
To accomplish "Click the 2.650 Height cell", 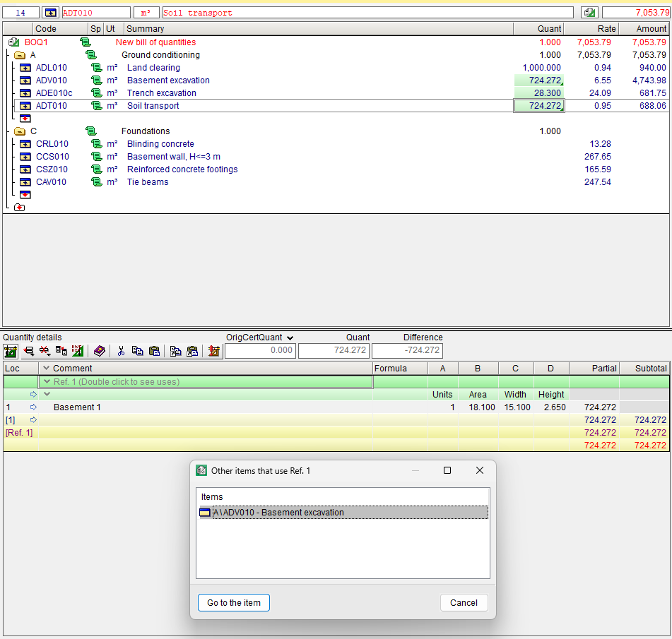I will pyautogui.click(x=552, y=407).
